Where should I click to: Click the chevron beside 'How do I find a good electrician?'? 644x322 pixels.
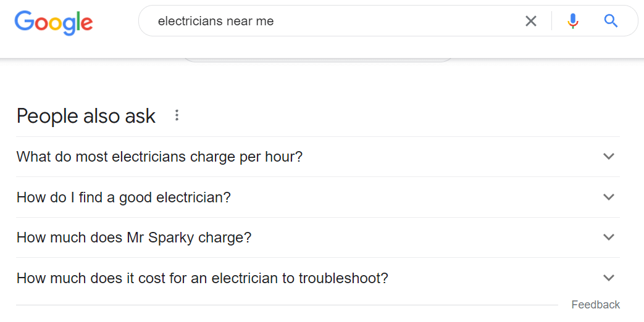point(609,197)
